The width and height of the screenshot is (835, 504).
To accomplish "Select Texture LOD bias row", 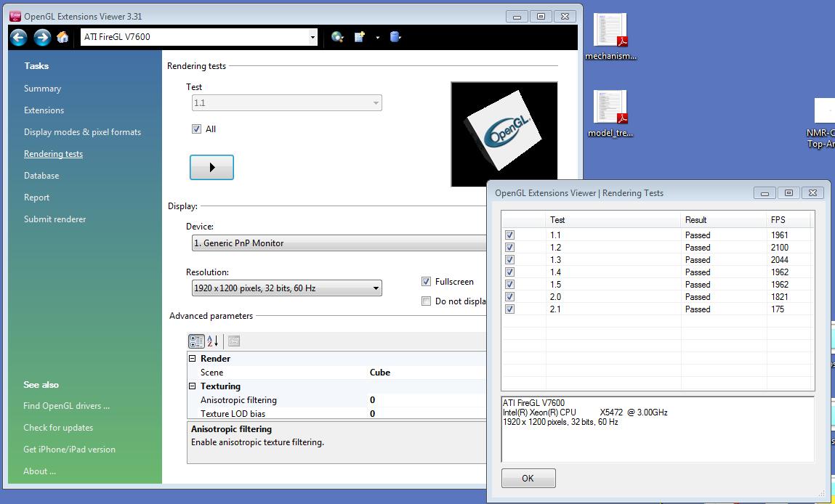I will tap(337, 414).
